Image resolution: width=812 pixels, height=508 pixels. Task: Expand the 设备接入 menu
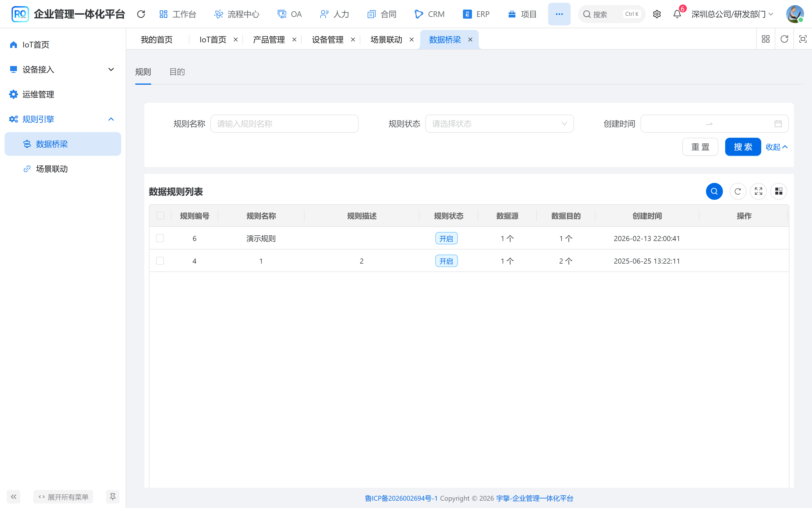tap(63, 69)
